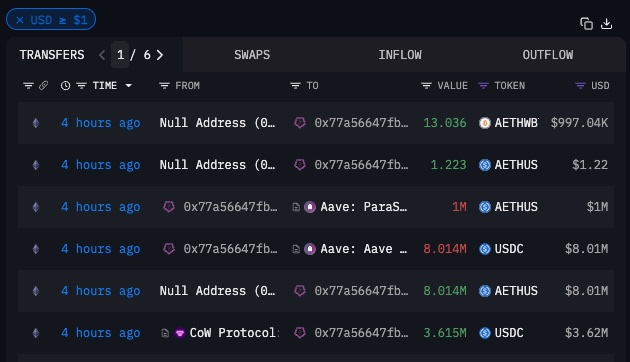Open the Aave: ParaS… recipient link
The image size is (630, 362).
point(364,207)
